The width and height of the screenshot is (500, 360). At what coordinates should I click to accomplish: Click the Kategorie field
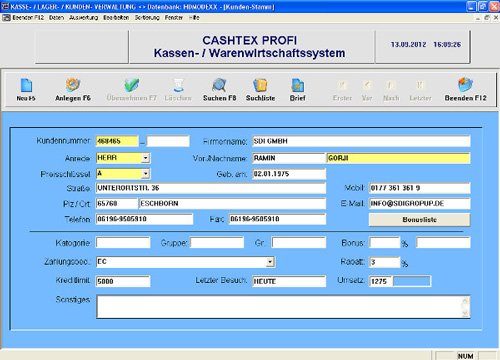123,242
